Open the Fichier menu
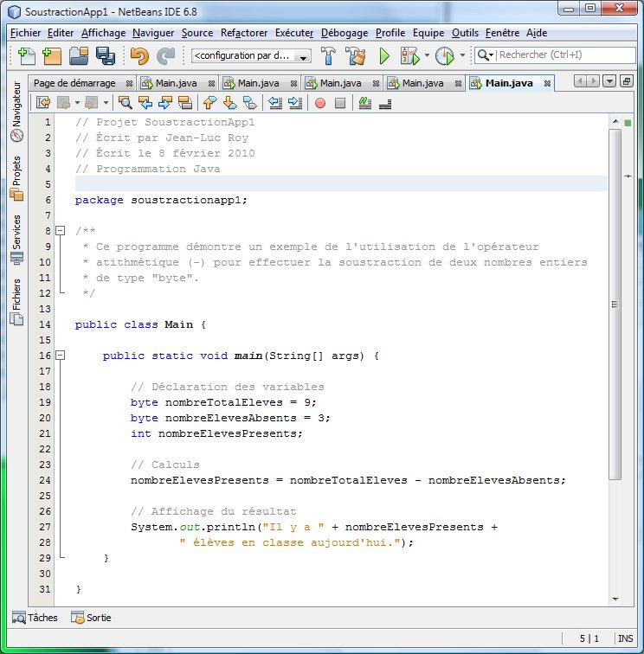 click(x=25, y=33)
